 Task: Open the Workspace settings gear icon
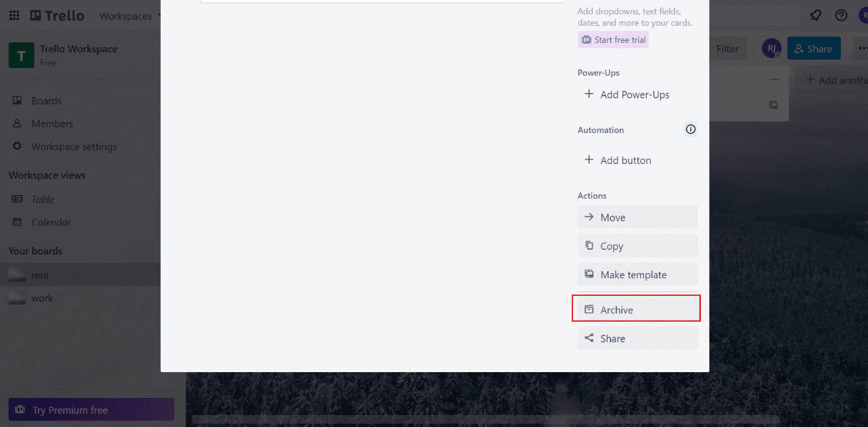coord(18,146)
